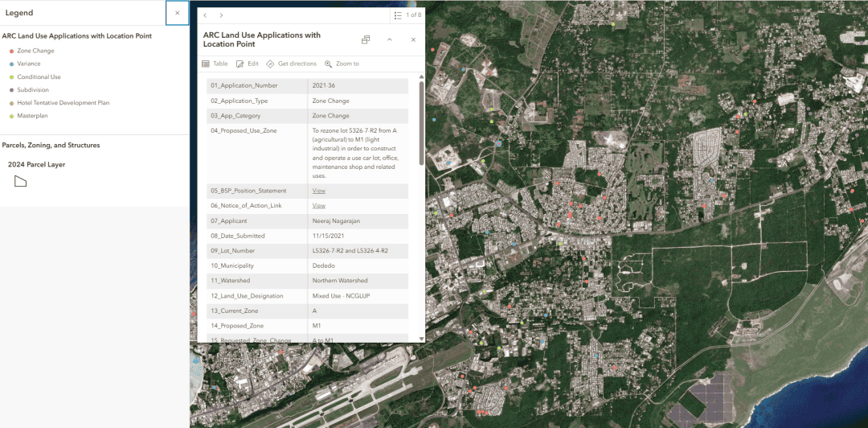Image resolution: width=868 pixels, height=428 pixels.
Task: Go to next feature in popup
Action: [221, 15]
